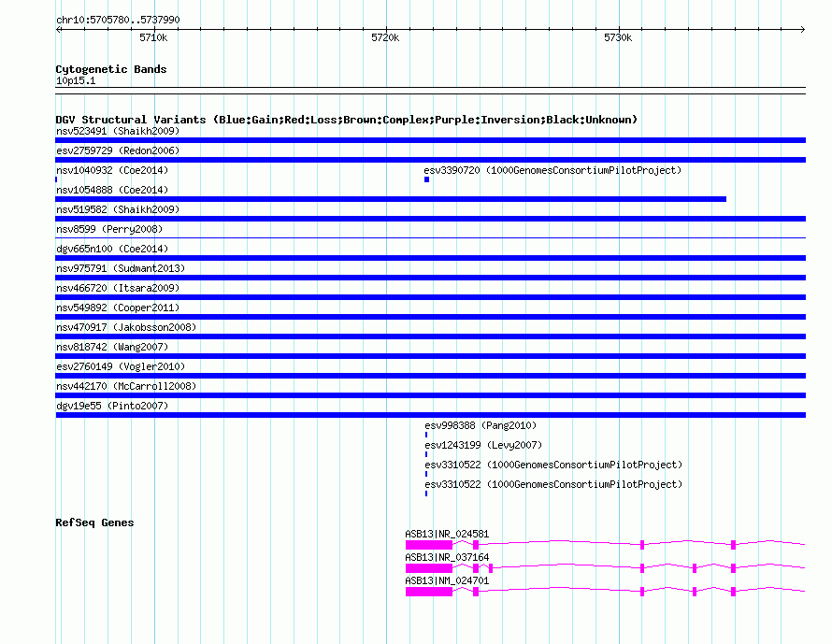Select the dgv19e55 (Pinto2007) gain bar

click(430, 415)
